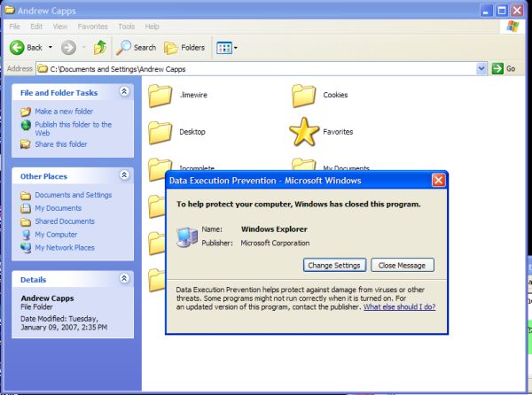Open the Help menu

pyautogui.click(x=152, y=27)
